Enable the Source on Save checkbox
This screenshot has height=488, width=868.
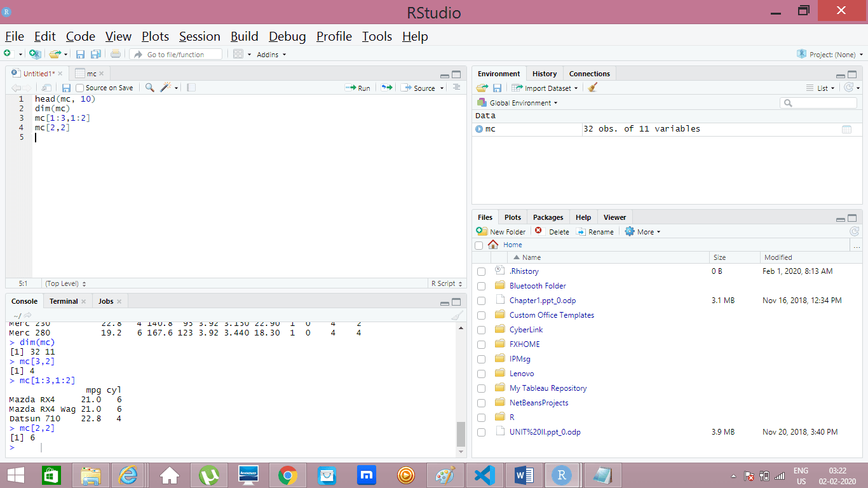click(80, 88)
